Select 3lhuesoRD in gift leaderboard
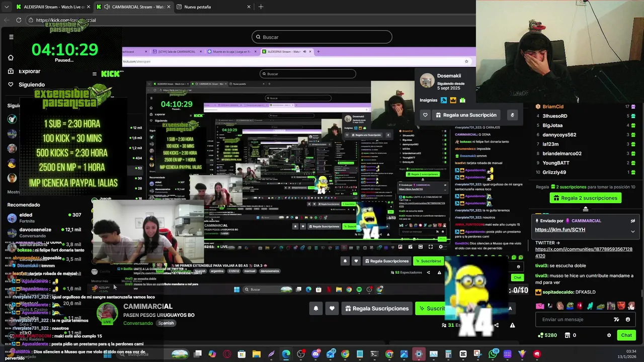 pos(555,116)
